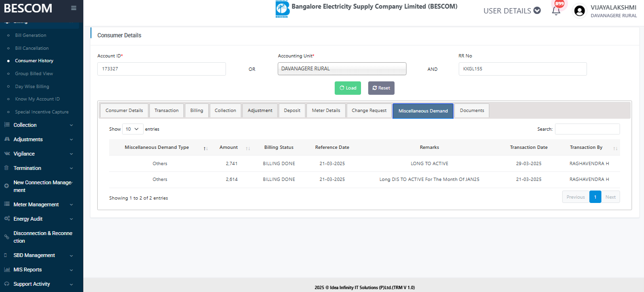The image size is (644, 292).
Task: Click the Account ID input field
Action: click(161, 69)
